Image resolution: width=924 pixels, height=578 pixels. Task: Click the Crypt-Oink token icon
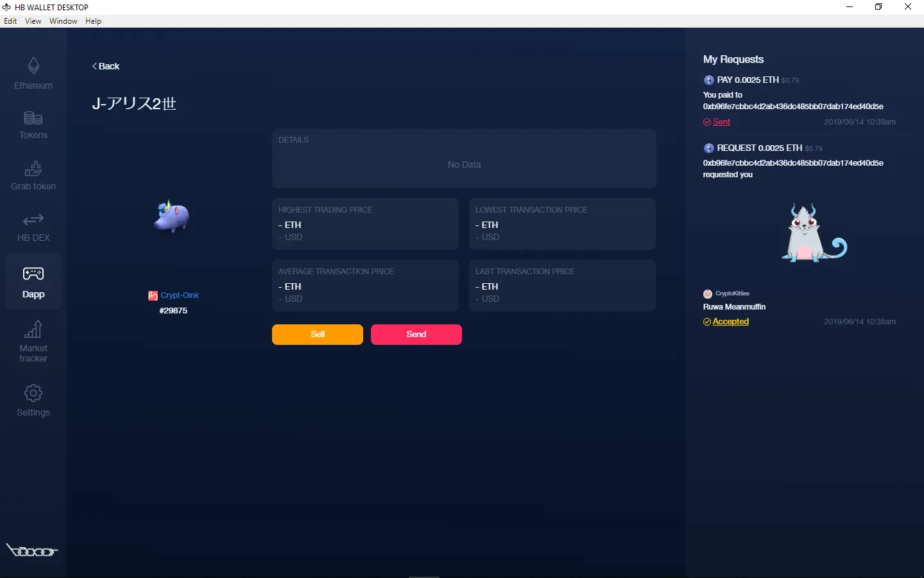(x=153, y=295)
